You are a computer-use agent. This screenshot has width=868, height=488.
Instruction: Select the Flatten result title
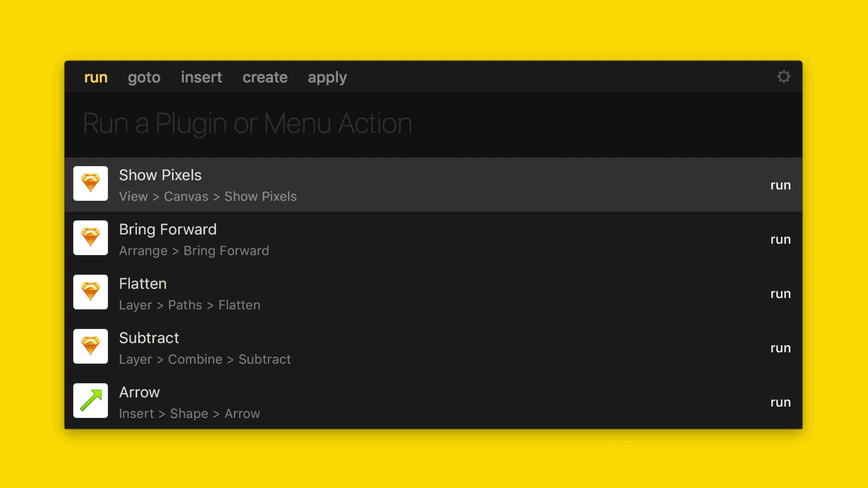pos(143,283)
